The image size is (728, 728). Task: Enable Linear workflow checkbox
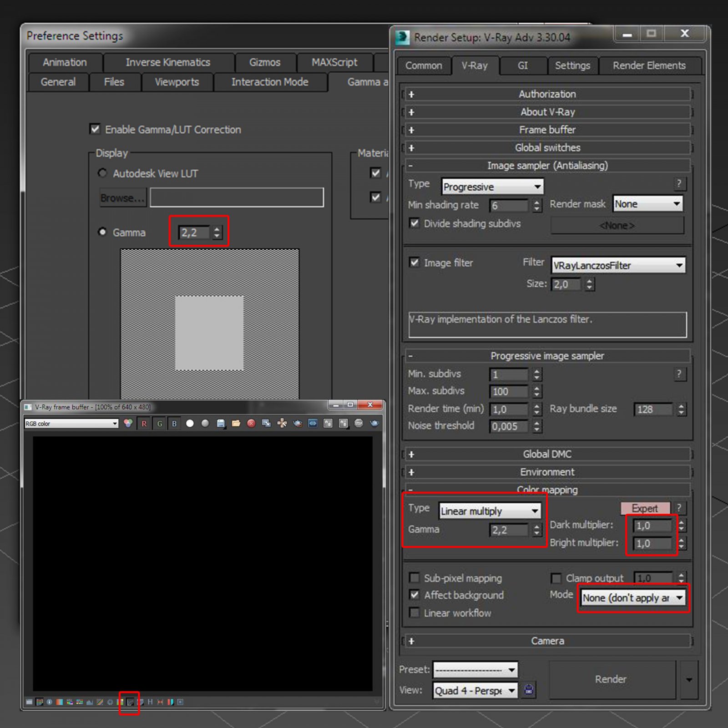pyautogui.click(x=415, y=613)
